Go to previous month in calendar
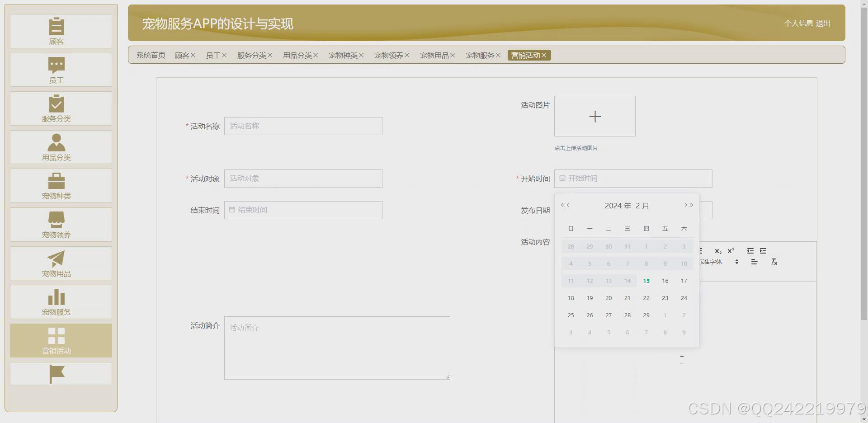This screenshot has width=868, height=423. click(x=568, y=205)
